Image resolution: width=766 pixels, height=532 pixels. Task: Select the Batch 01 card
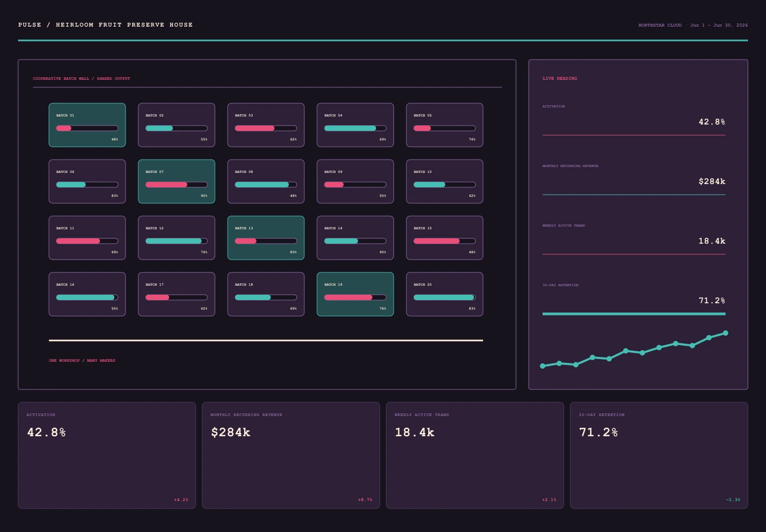tap(87, 125)
